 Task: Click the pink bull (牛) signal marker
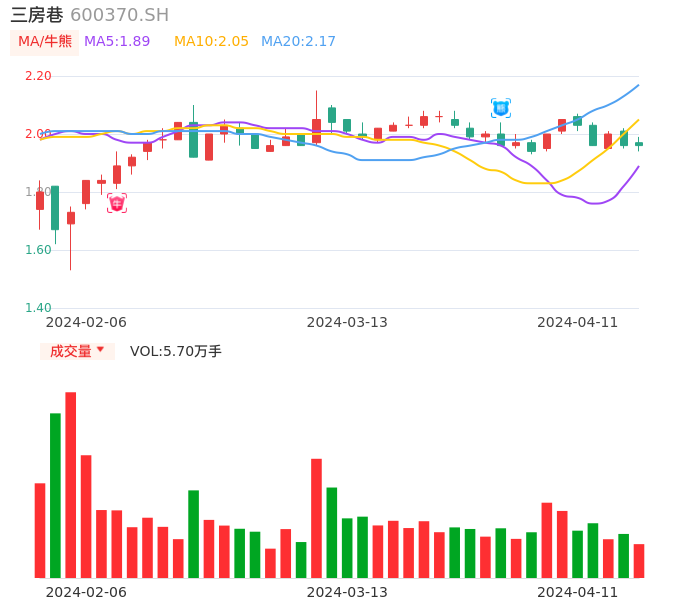(x=117, y=203)
